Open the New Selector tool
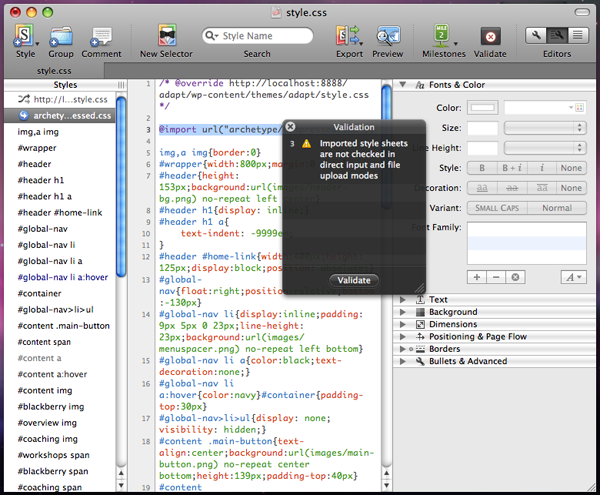 coord(167,35)
